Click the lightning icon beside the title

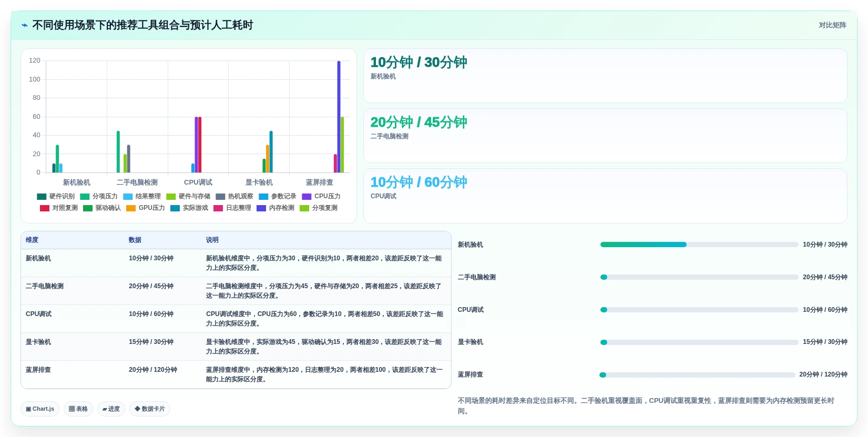24,25
